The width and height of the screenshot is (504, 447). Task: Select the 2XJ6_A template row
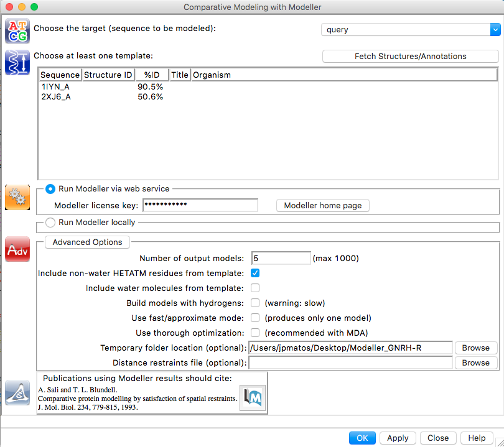point(268,96)
